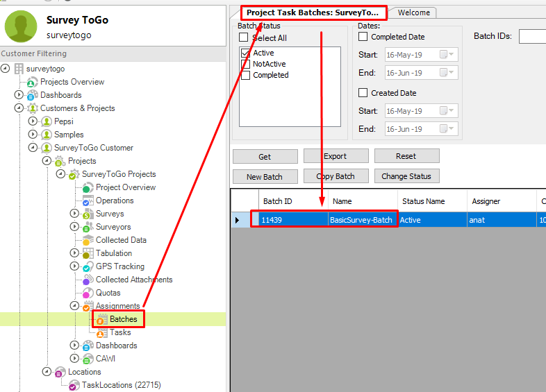Click the GPS Tracking icon
This screenshot has width=546, height=392.
(88, 266)
